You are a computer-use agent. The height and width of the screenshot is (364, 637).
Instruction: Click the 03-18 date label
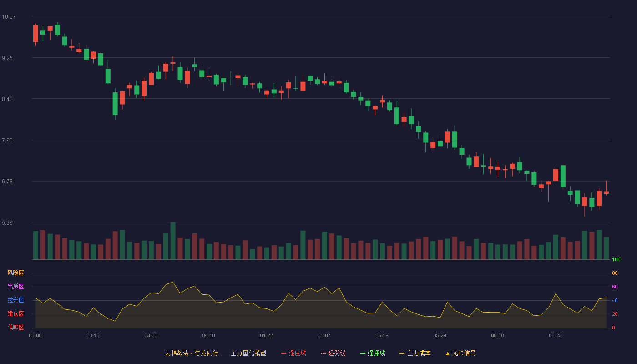click(93, 335)
